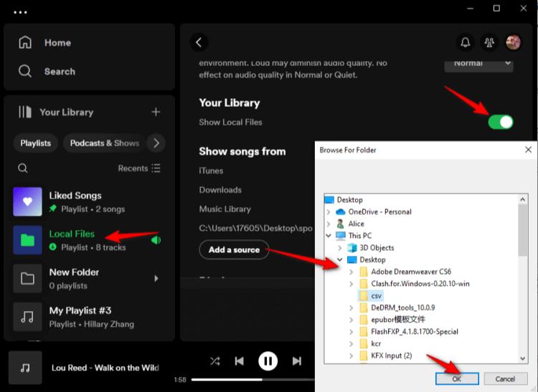Create playlist with plus icon

(x=156, y=112)
